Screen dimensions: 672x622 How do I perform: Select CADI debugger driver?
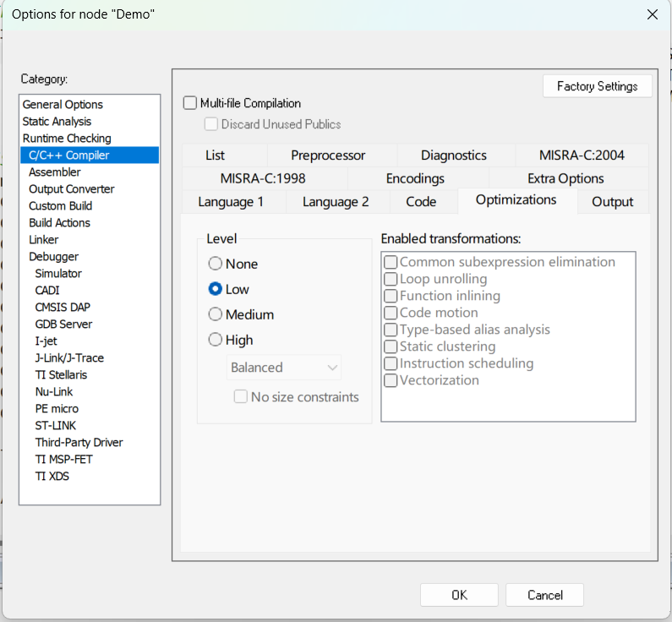[90, 291]
